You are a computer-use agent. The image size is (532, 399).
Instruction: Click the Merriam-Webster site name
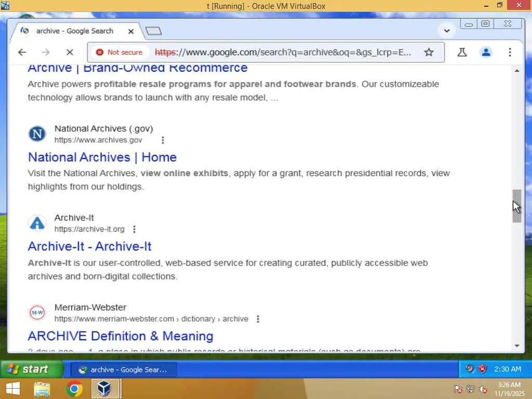click(x=90, y=308)
